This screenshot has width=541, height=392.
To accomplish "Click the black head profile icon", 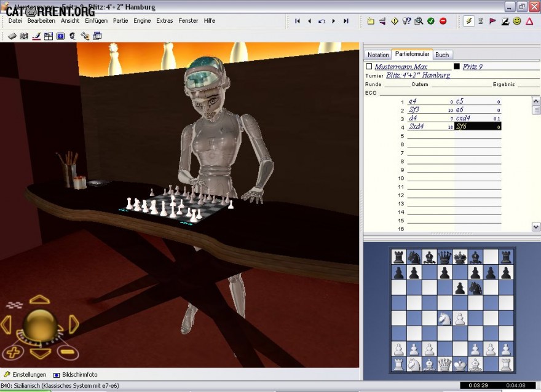I will [73, 36].
